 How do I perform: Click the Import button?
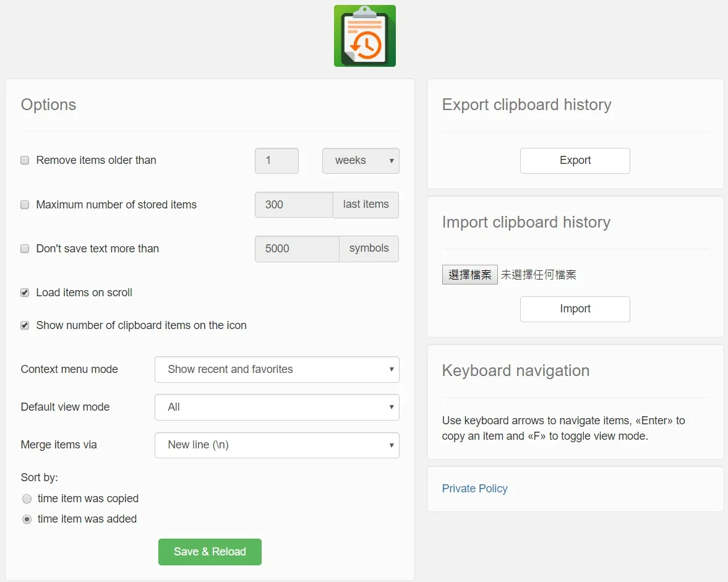575,309
